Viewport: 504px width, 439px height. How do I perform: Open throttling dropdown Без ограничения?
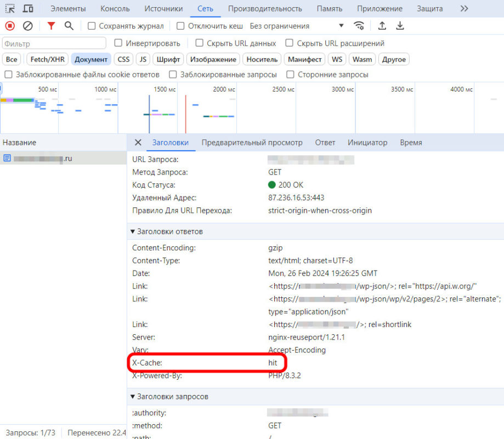pos(297,26)
